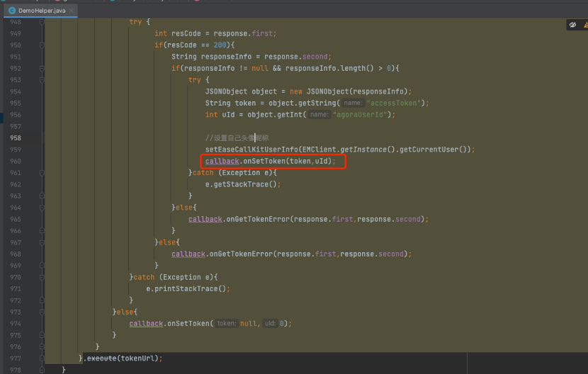Click the token: parameter hint on line 974
Screen dimensions: 588x374
[x=227, y=324]
